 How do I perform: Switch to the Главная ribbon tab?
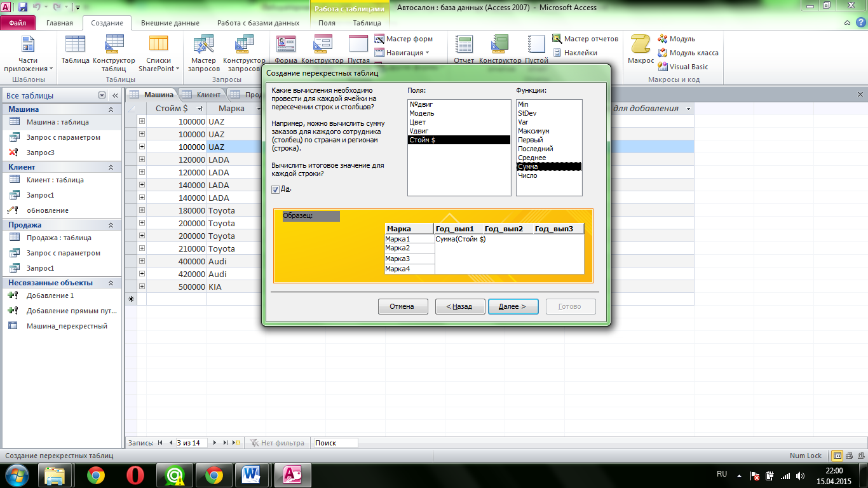pos(60,23)
